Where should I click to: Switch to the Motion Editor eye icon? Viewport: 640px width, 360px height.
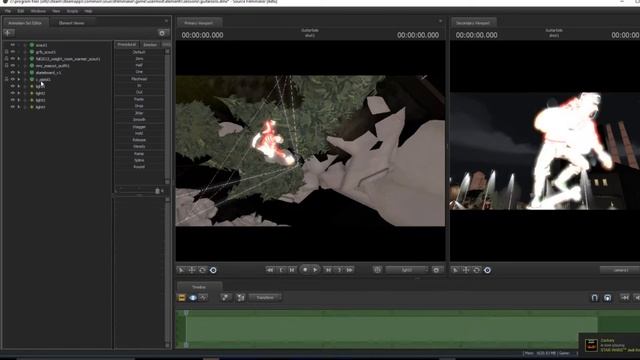point(193,298)
